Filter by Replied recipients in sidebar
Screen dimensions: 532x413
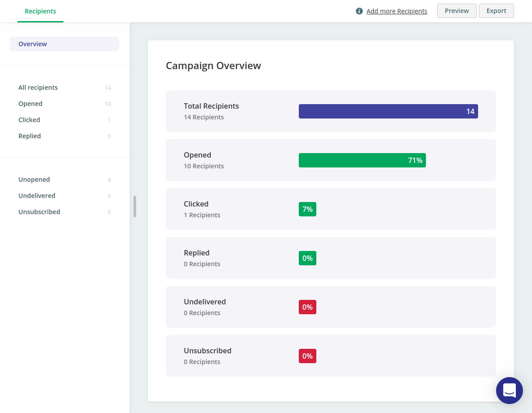(64, 136)
